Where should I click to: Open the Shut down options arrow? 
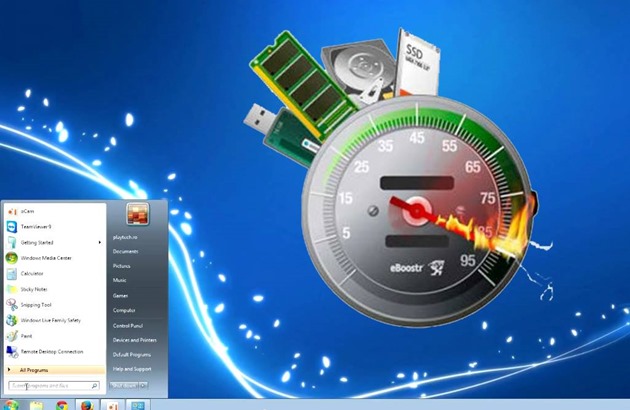pos(144,385)
